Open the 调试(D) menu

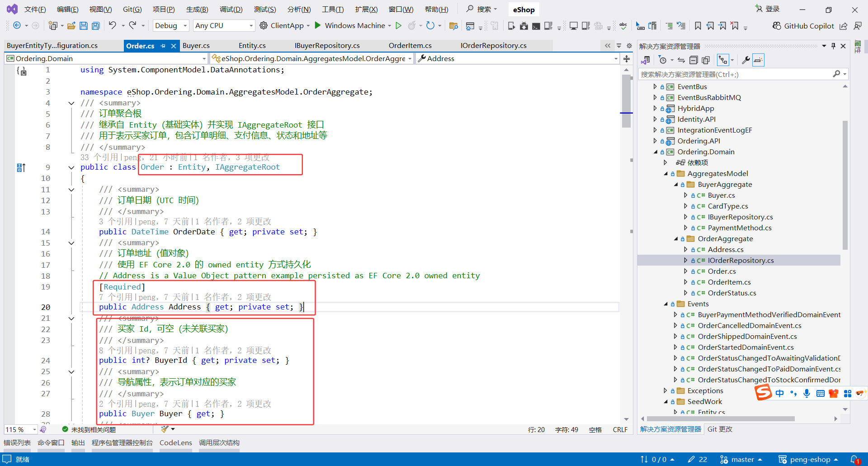coord(231,10)
